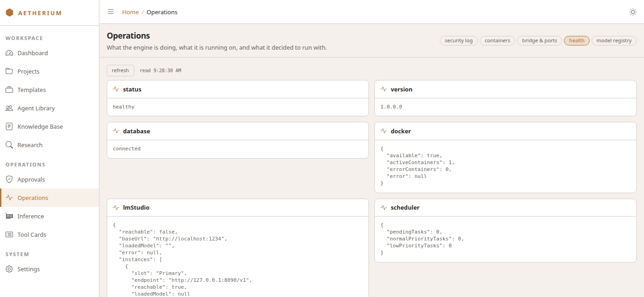Screen dimensions: 644x297
Task: Click the Templates stacked-card icon
Action: tap(9, 90)
